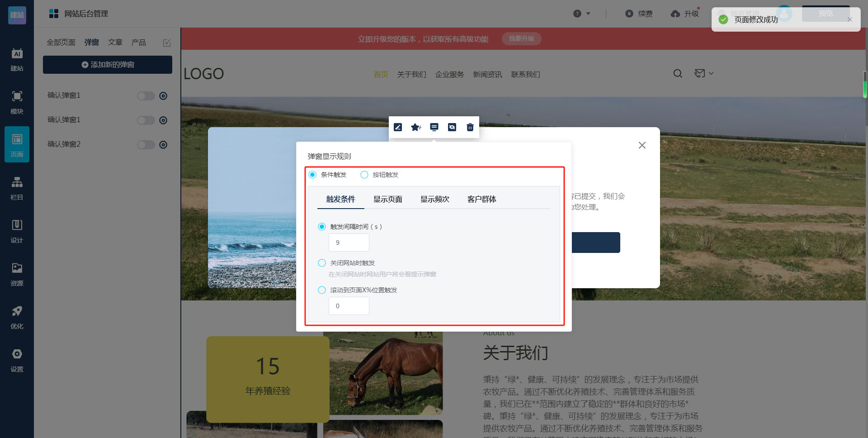This screenshot has width=868, height=438.
Task: Click the star animation toolbar icon
Action: click(416, 127)
